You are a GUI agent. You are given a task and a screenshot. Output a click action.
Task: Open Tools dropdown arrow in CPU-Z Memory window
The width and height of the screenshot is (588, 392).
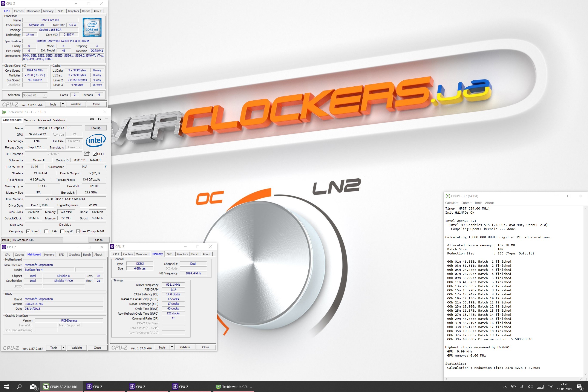click(172, 347)
